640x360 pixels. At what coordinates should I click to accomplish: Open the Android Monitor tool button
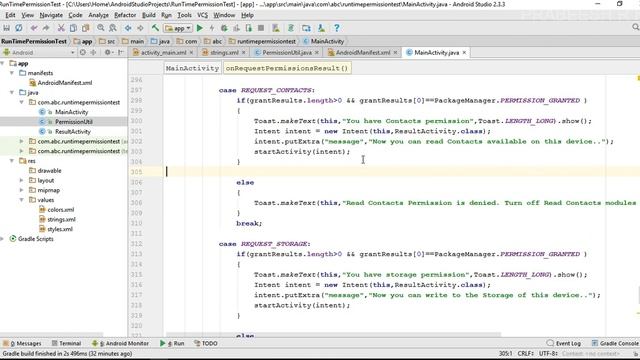point(120,343)
